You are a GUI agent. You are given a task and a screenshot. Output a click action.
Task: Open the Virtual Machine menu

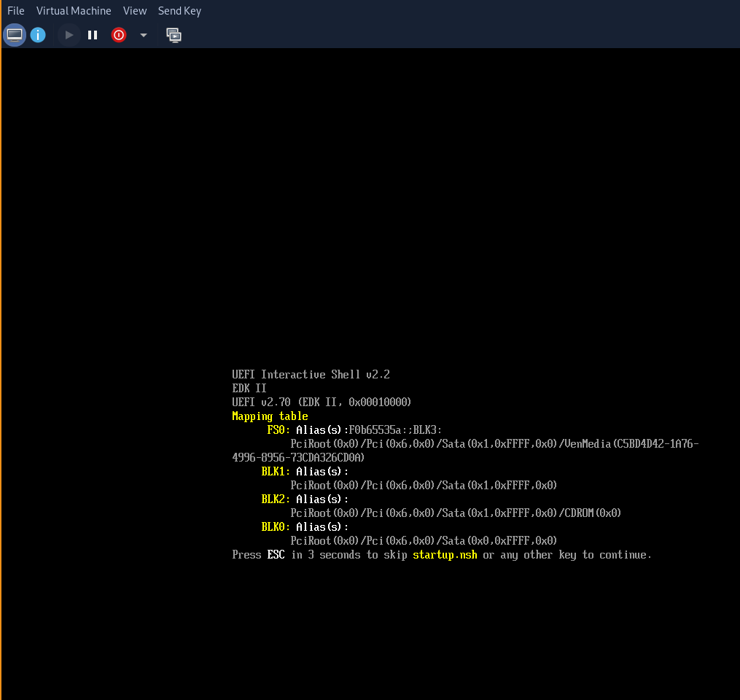tap(74, 11)
